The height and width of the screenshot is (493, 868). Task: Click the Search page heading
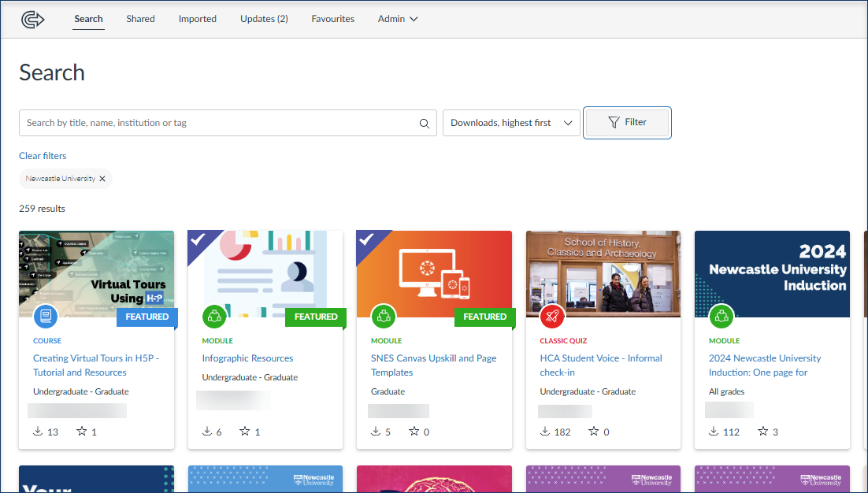(x=52, y=72)
